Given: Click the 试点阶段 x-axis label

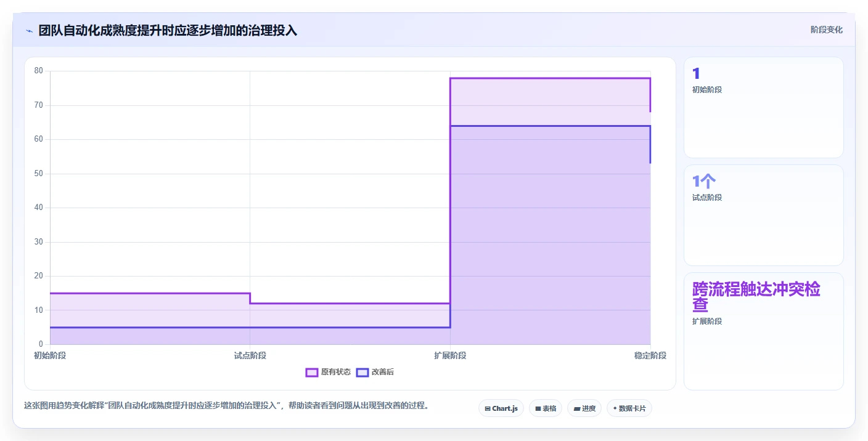Looking at the screenshot, I should point(250,355).
